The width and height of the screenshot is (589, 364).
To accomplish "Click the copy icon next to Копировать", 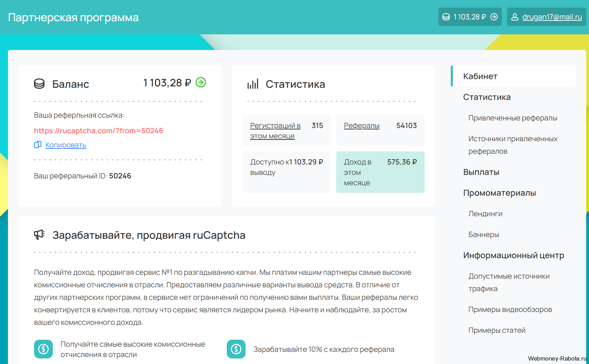I will 38,145.
